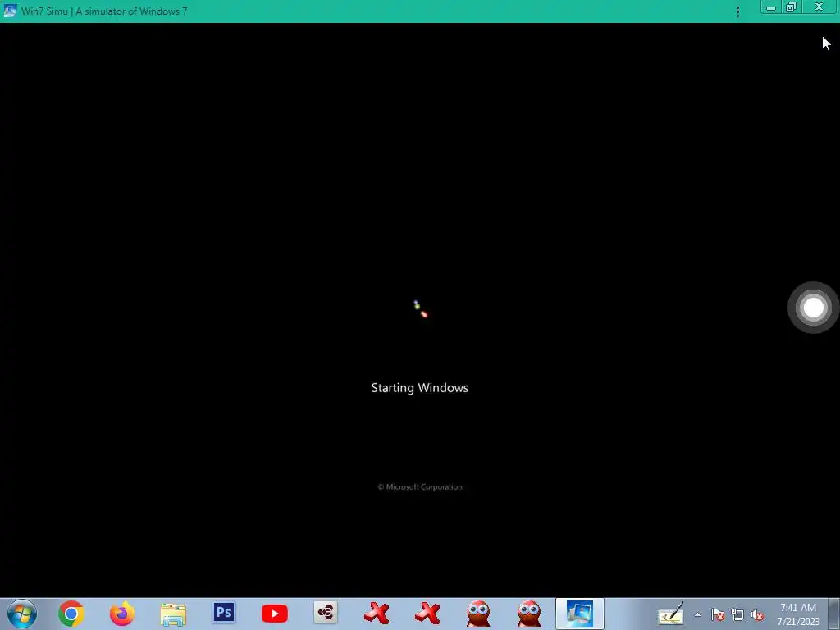The height and width of the screenshot is (630, 840).
Task: Restore down the Win7 Simu window
Action: point(792,7)
